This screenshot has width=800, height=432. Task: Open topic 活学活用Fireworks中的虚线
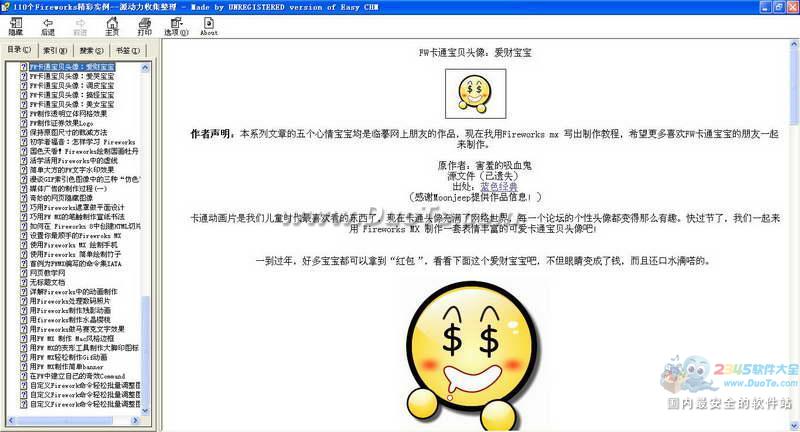point(73,160)
